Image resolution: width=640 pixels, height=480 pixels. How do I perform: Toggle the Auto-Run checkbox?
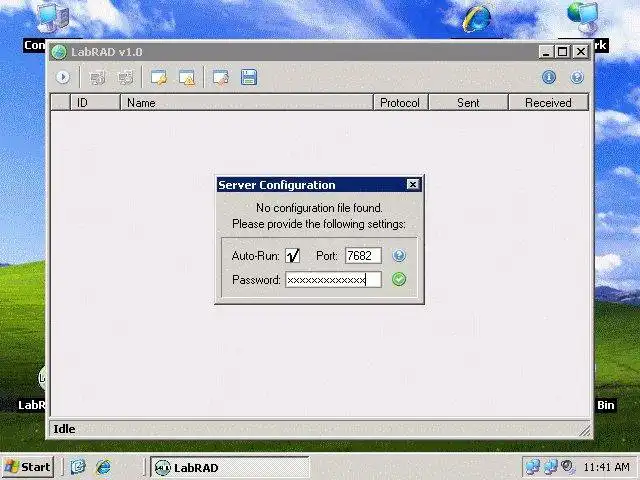(292, 256)
